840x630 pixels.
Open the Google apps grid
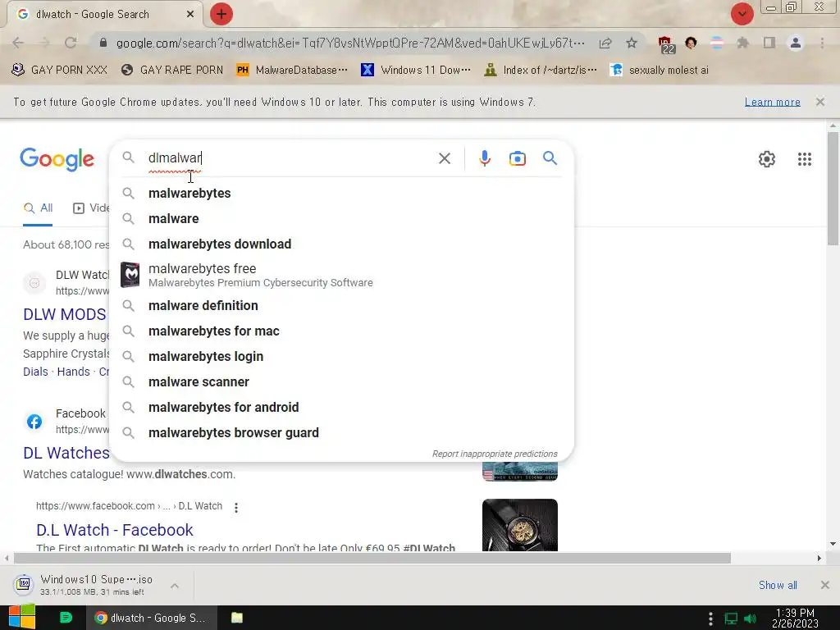(804, 159)
